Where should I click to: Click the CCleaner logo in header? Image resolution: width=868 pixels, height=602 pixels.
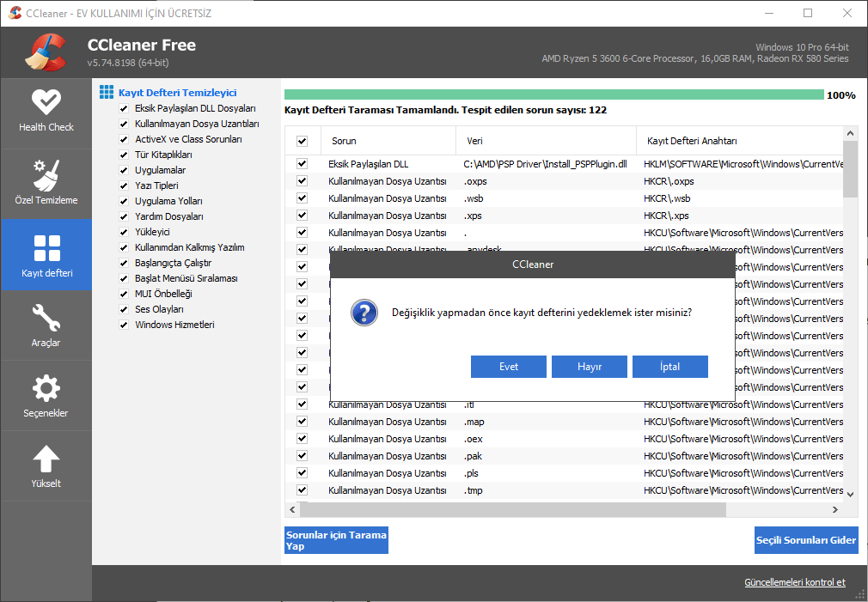[x=46, y=52]
